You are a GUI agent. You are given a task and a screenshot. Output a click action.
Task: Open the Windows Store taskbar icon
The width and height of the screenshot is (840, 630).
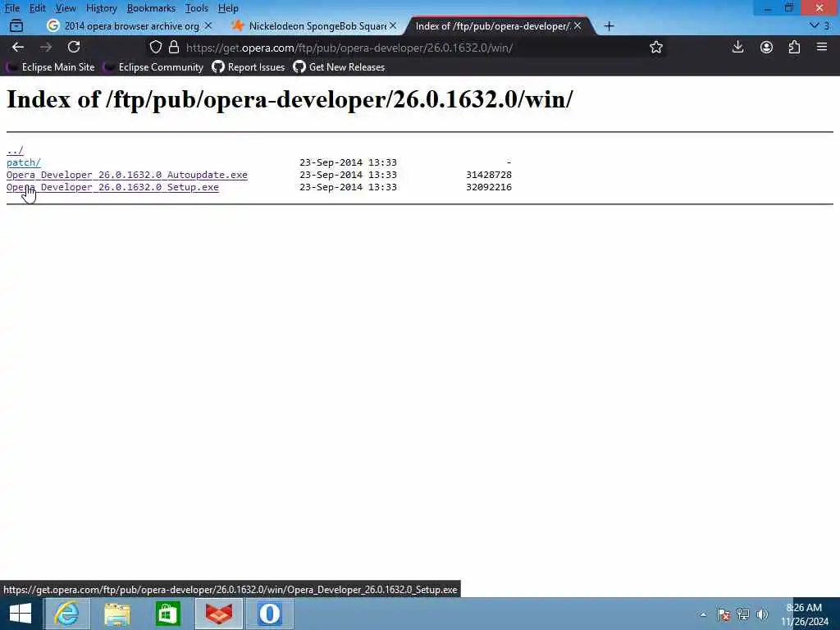[x=167, y=614]
